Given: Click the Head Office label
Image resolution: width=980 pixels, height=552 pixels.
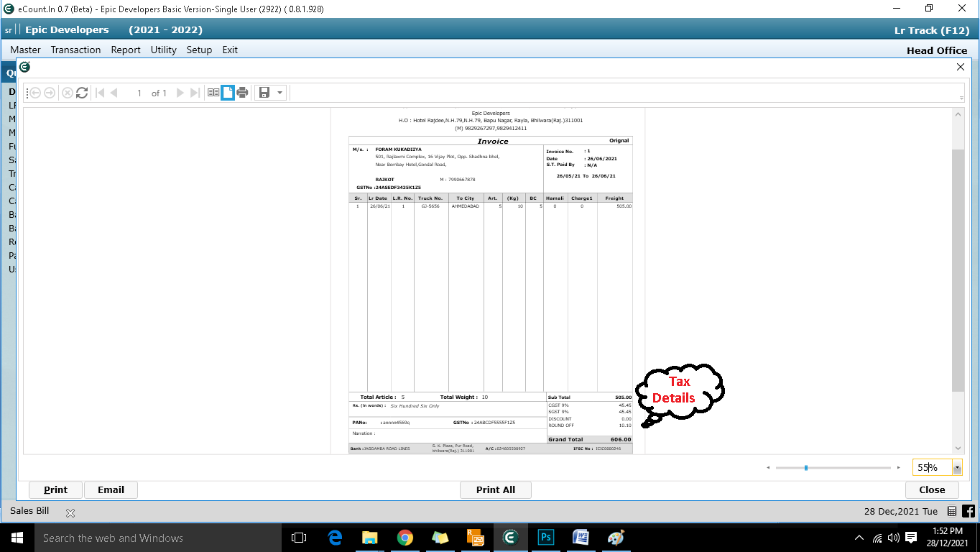Looking at the screenshot, I should coord(937,50).
